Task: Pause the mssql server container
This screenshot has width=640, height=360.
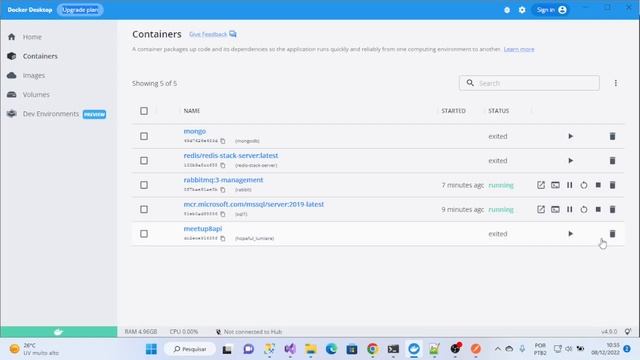Action: [x=569, y=209]
